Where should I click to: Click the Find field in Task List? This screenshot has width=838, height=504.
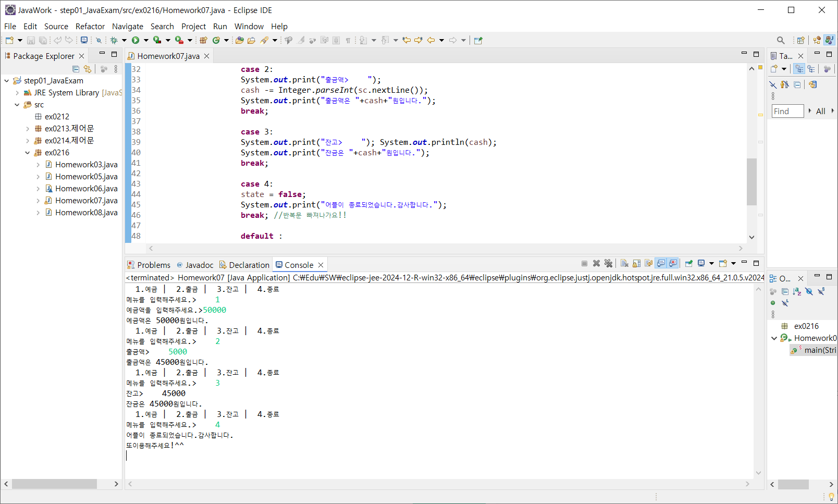click(788, 111)
